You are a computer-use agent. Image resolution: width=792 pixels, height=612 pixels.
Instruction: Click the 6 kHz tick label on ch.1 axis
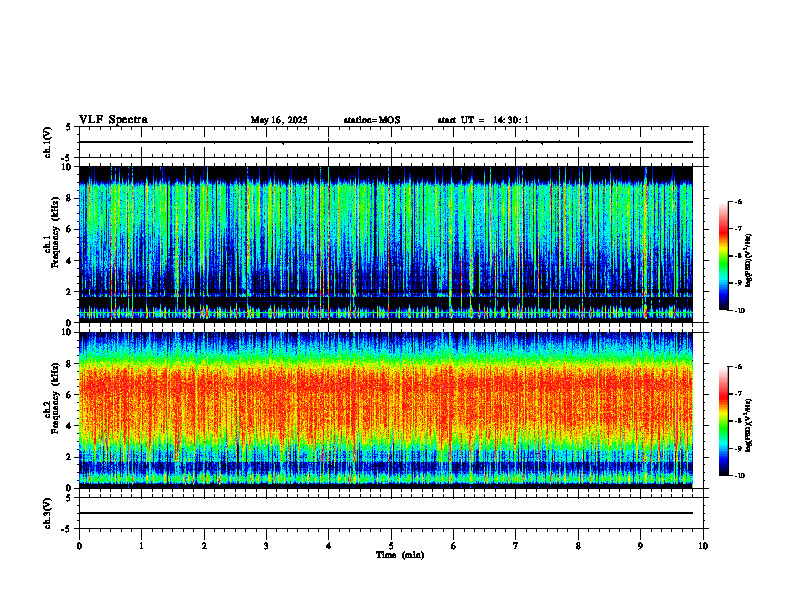tap(70, 229)
